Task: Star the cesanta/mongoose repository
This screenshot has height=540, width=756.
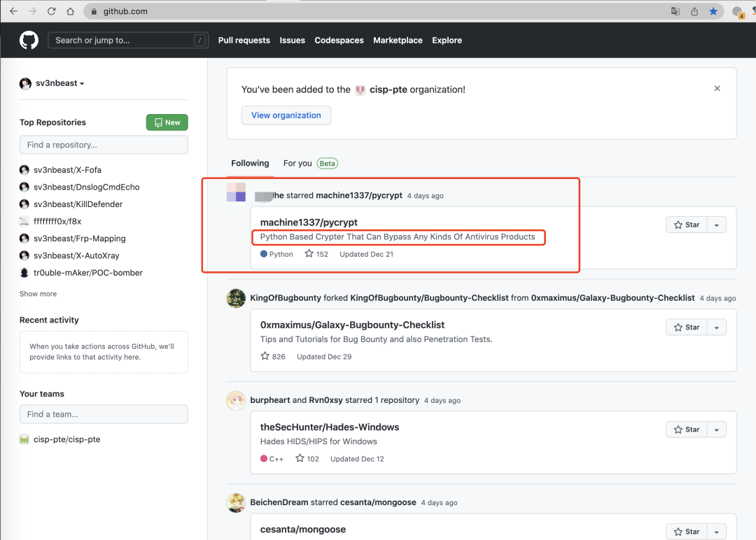Action: pyautogui.click(x=686, y=532)
